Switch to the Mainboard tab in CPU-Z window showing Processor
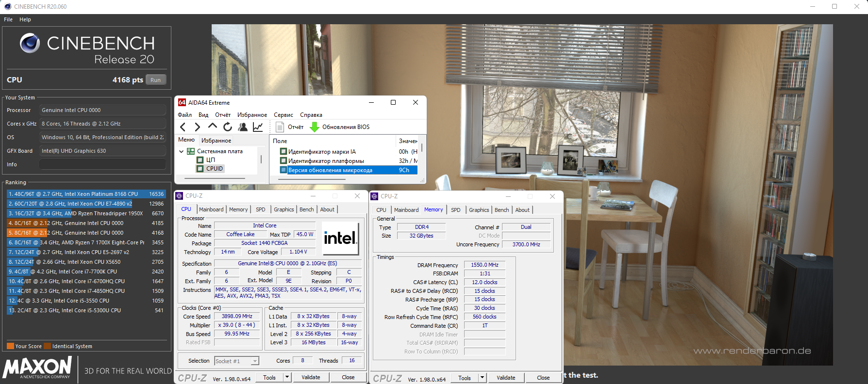868x384 pixels. point(211,209)
